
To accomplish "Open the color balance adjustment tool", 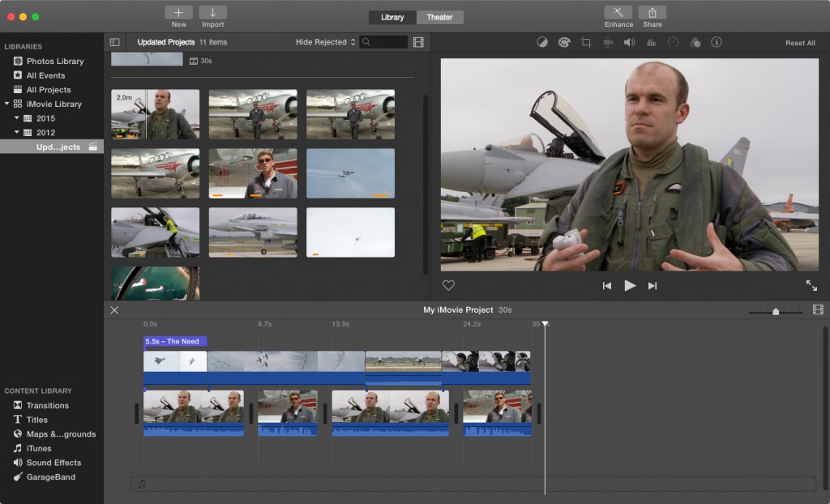I will point(542,42).
